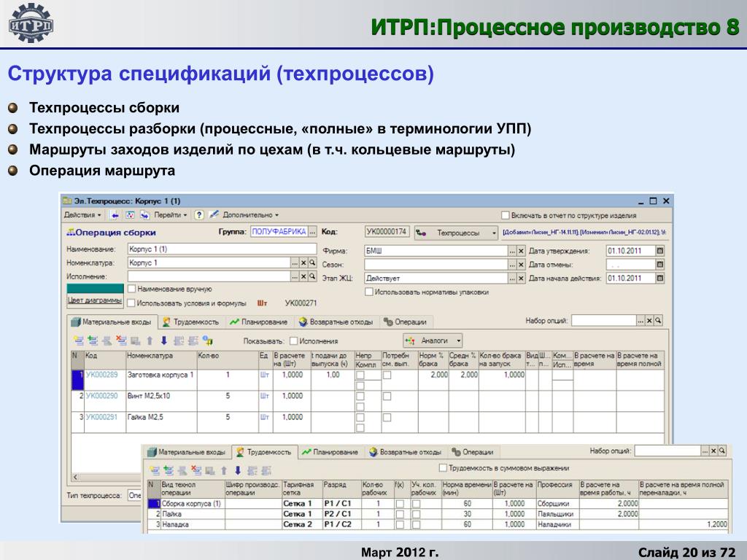The image size is (747, 560).
Task: Move materials row up with arrow icon
Action: (x=150, y=341)
